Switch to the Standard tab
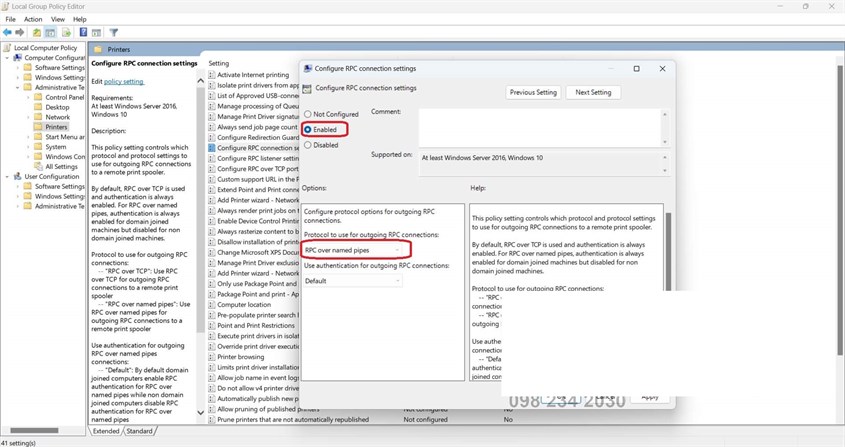This screenshot has width=845, height=447. [x=140, y=431]
